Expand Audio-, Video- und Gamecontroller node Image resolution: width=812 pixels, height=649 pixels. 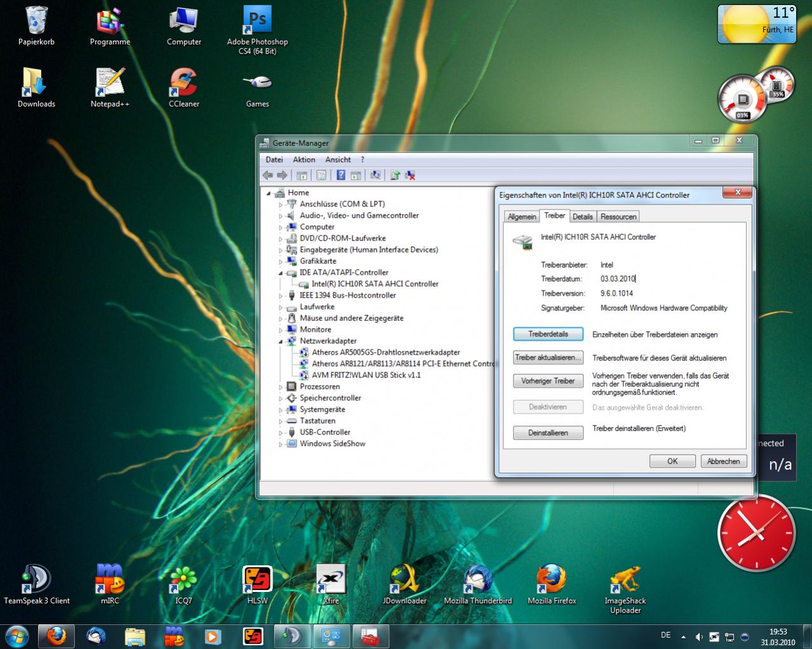[x=281, y=216]
